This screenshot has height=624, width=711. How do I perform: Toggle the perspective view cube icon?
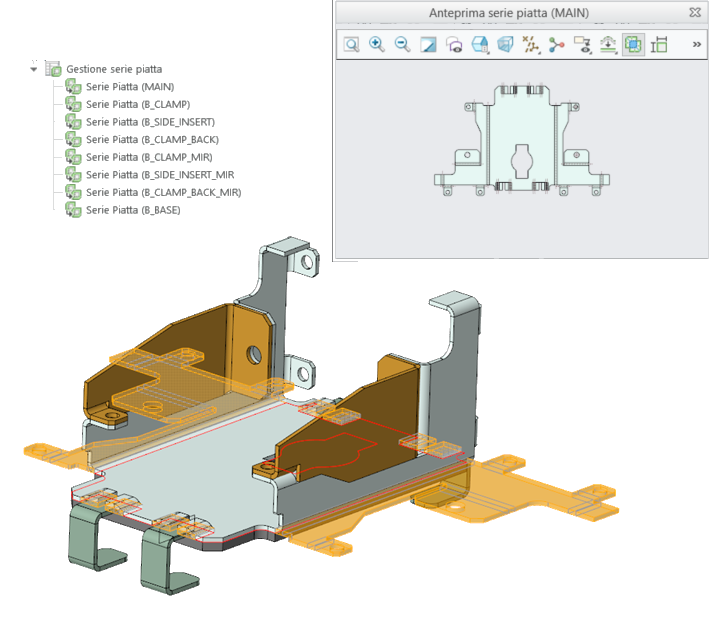[505, 44]
